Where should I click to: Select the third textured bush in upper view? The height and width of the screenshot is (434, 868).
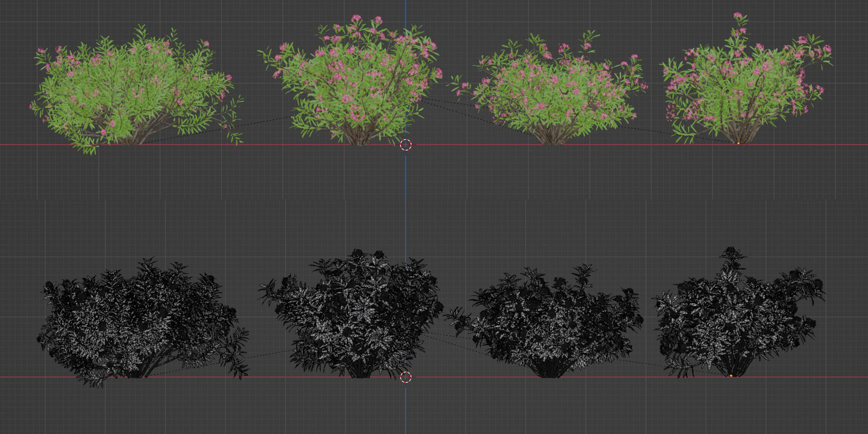pos(547,88)
